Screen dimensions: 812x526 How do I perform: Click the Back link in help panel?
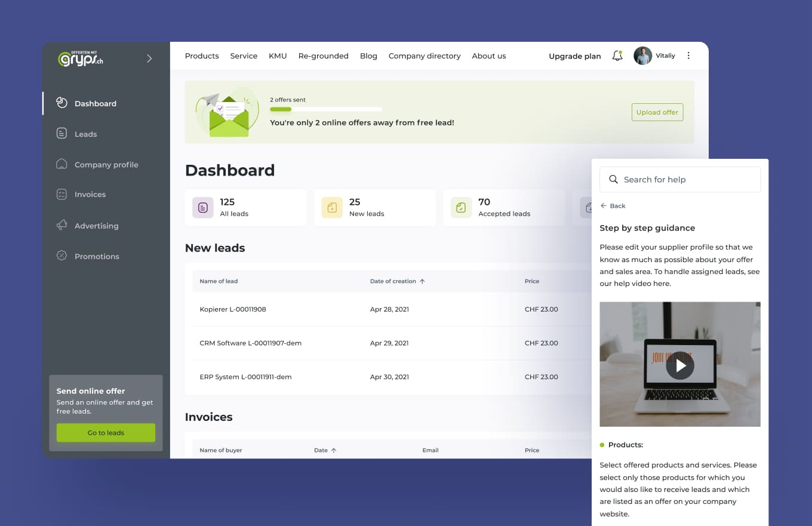613,206
